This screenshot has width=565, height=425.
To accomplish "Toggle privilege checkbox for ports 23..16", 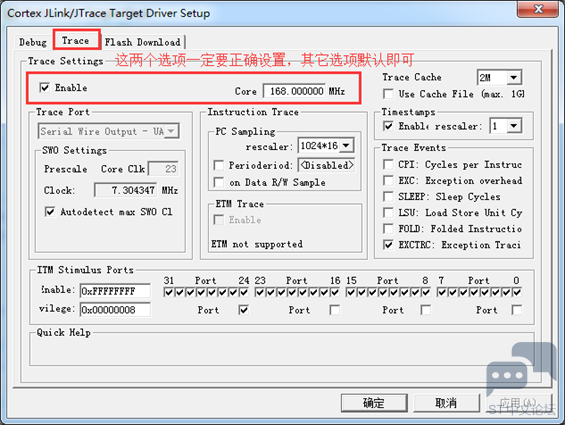I will pos(335,310).
